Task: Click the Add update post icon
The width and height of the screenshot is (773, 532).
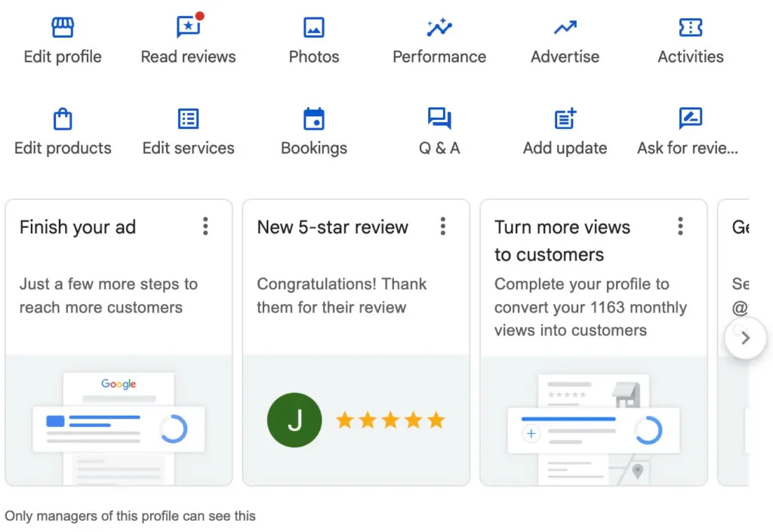Action: pos(565,118)
